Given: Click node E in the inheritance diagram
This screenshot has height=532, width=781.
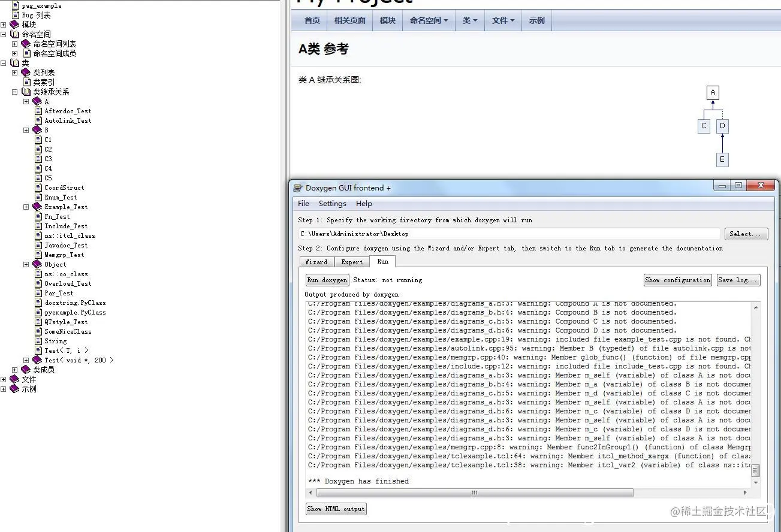Looking at the screenshot, I should [722, 159].
